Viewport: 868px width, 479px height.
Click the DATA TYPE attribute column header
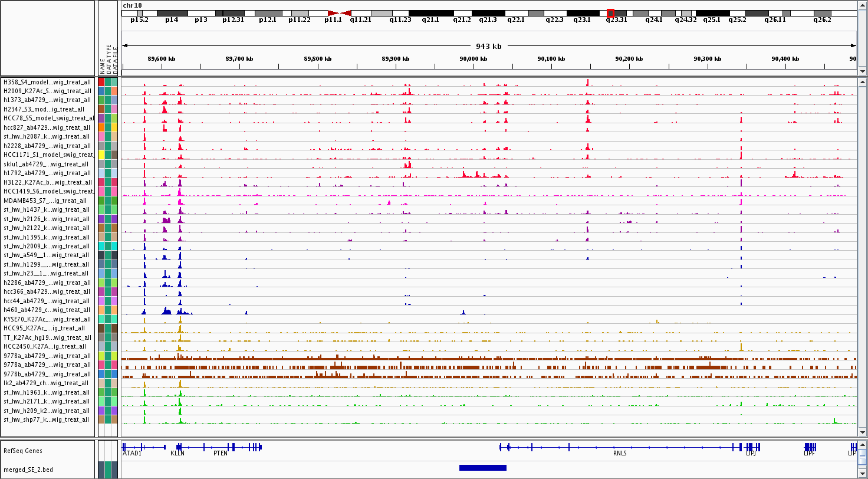108,58
